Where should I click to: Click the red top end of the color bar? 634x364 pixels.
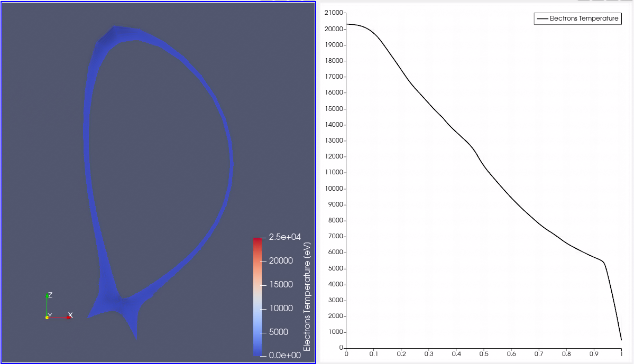coord(257,240)
